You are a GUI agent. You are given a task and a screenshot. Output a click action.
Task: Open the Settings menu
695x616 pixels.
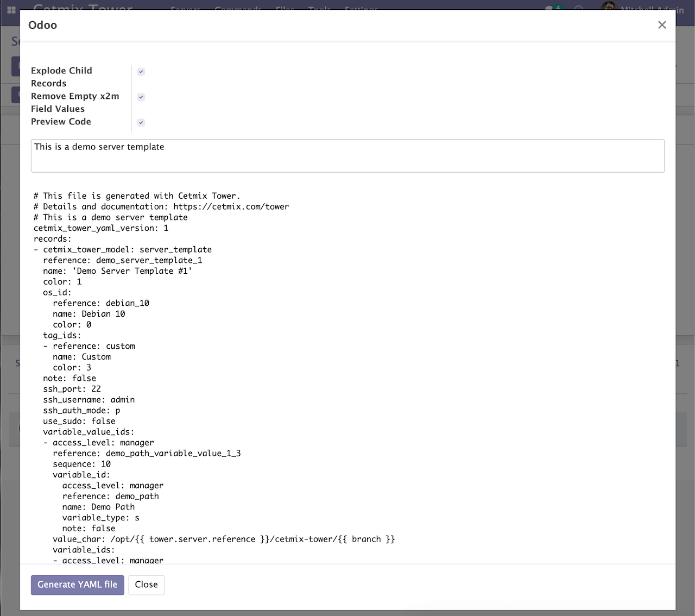361,9
